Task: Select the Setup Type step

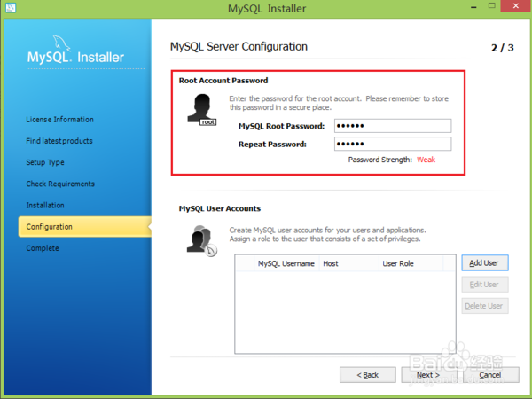Action: [x=45, y=162]
